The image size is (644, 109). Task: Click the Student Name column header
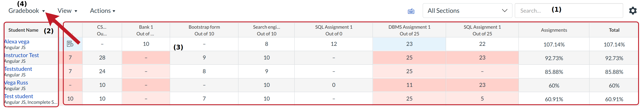pyautogui.click(x=23, y=30)
